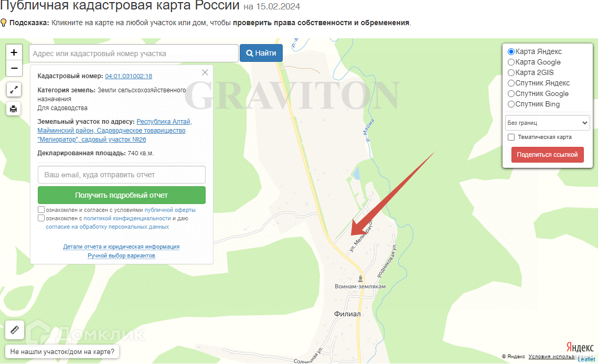Open the Без границ dropdown
This screenshot has width=598, height=364.
click(x=547, y=123)
